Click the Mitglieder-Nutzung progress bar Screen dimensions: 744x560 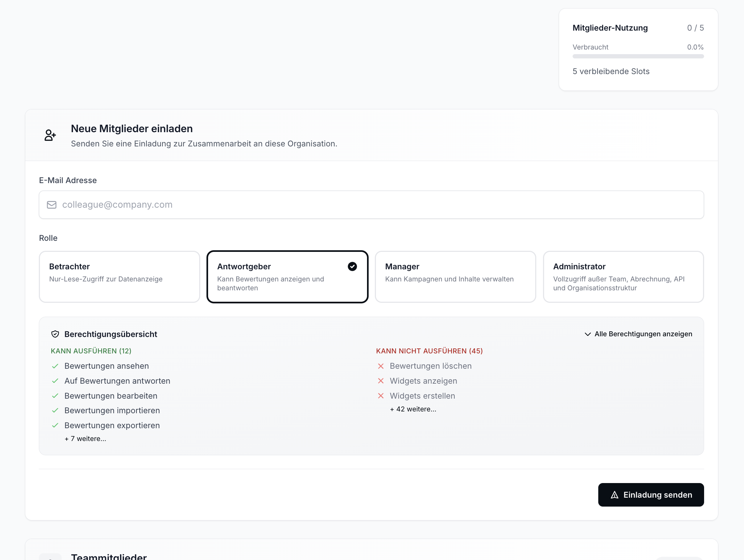point(638,56)
